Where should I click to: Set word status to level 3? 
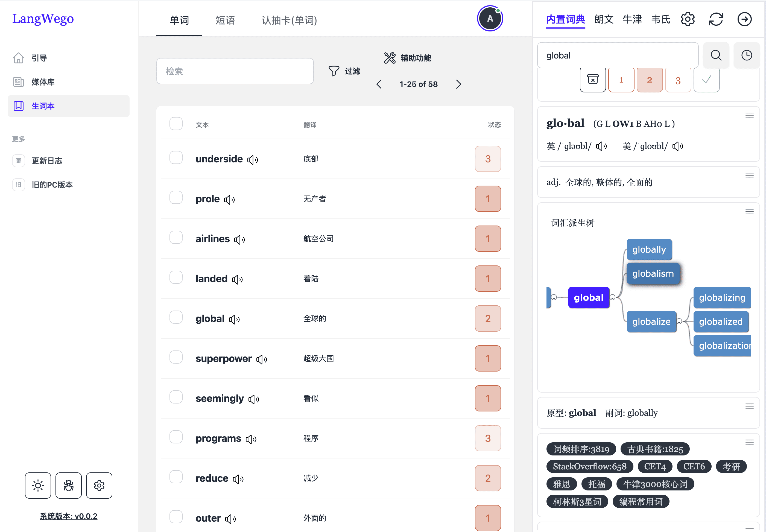(x=678, y=80)
